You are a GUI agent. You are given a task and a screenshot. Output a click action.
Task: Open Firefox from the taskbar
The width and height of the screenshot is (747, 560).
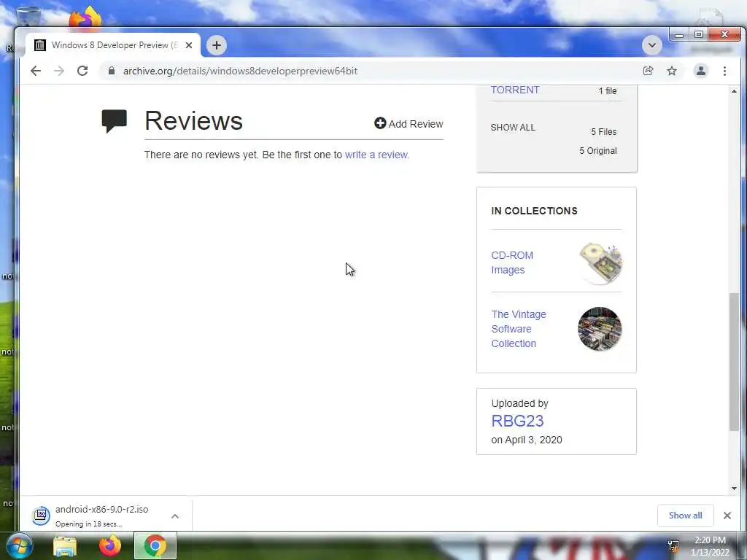coord(110,545)
